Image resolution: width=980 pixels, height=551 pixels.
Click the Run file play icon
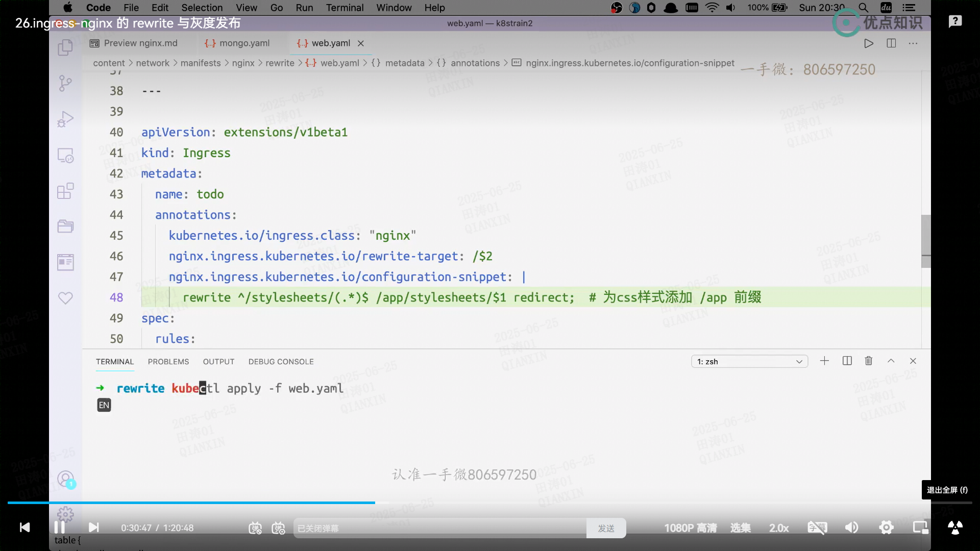pyautogui.click(x=868, y=43)
